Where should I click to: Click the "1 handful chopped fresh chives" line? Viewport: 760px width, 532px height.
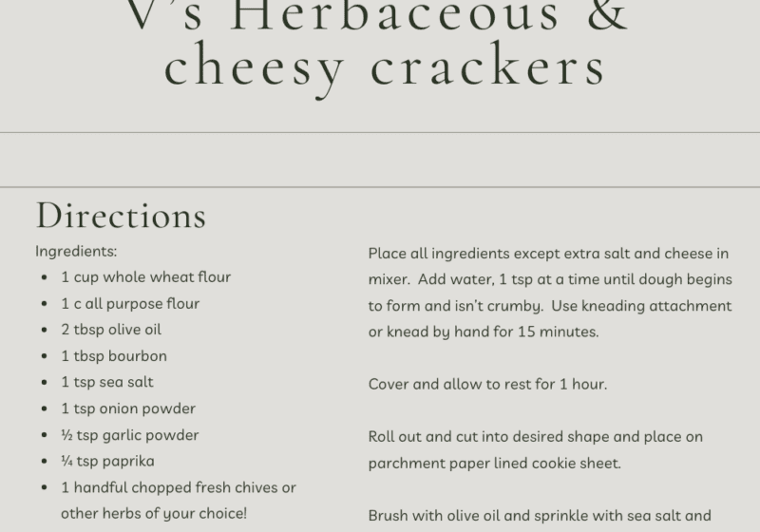click(179, 487)
